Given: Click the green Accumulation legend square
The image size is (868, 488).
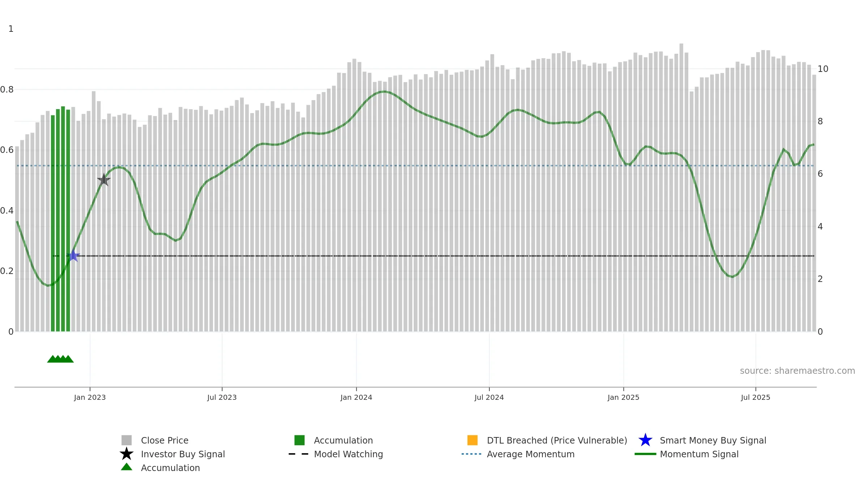Looking at the screenshot, I should pos(299,440).
